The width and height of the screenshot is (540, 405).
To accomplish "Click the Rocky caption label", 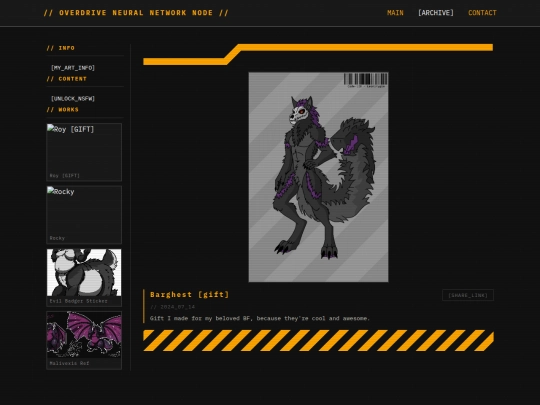I will tap(57, 238).
